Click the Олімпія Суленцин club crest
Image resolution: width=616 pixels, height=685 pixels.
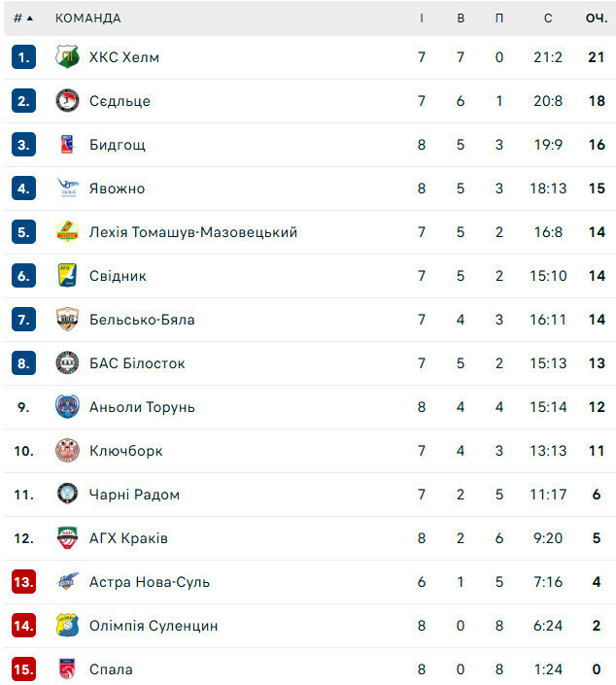(67, 626)
